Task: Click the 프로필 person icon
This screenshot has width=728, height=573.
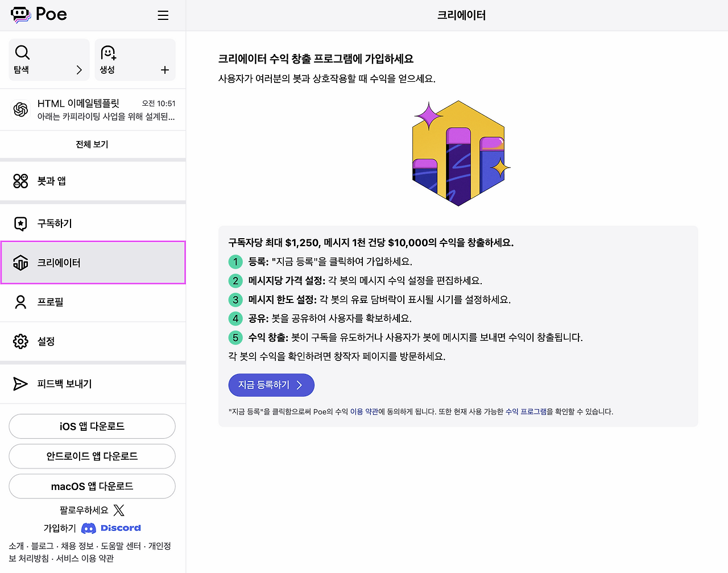Action: 20,302
